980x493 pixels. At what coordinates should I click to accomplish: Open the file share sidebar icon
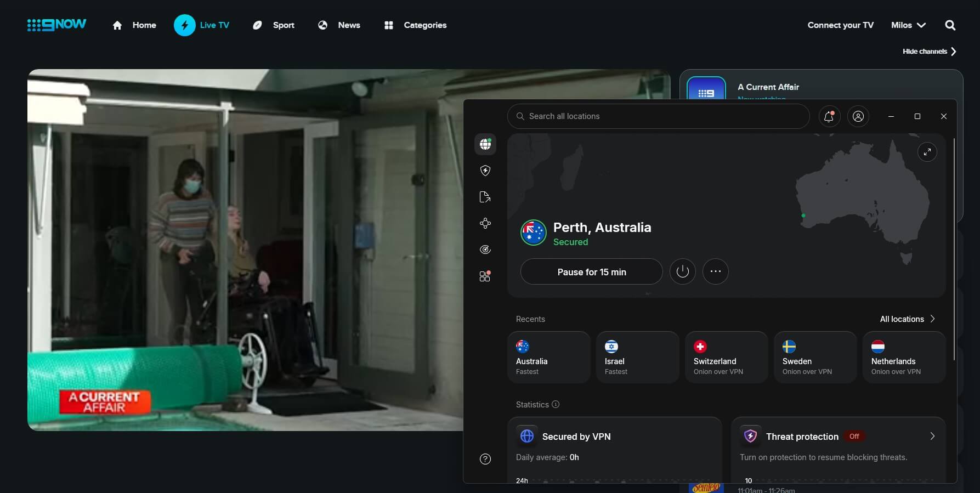[x=485, y=197]
